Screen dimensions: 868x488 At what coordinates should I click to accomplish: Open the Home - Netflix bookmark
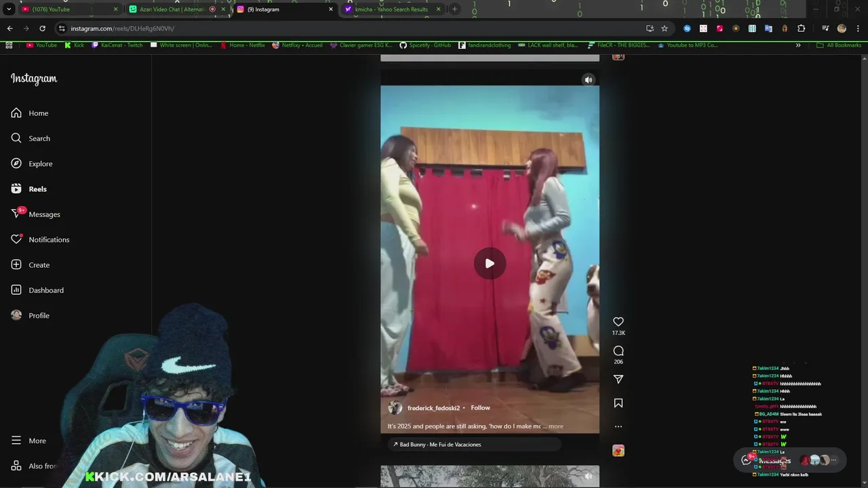click(242, 45)
